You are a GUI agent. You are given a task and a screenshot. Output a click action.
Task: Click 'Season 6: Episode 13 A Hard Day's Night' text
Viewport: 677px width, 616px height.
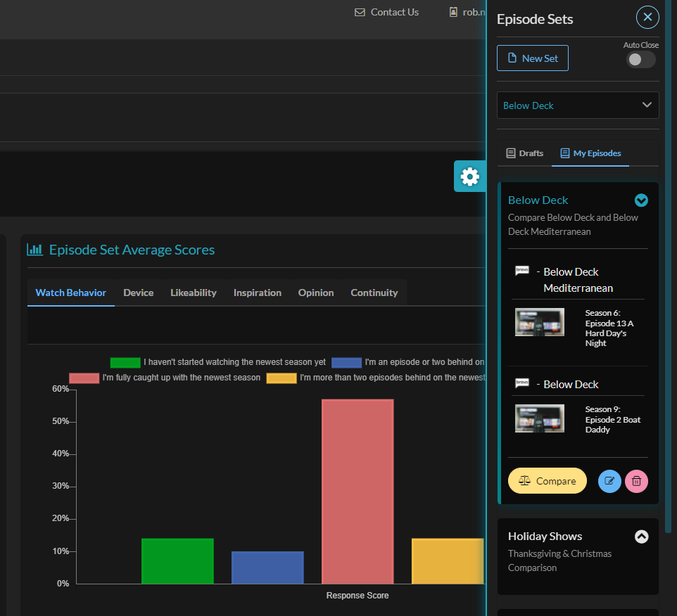pyautogui.click(x=609, y=328)
